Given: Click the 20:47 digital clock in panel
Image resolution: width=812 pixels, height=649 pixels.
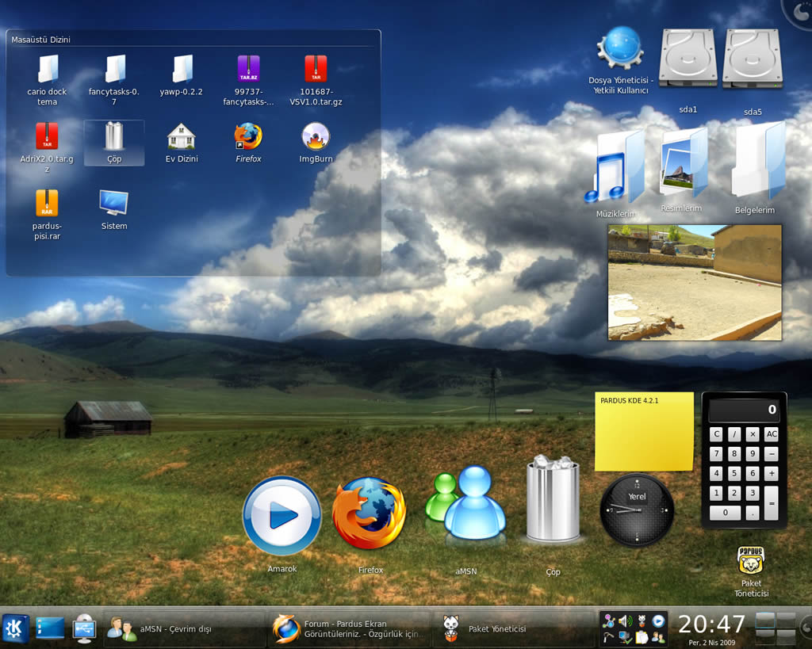Looking at the screenshot, I should 711,624.
